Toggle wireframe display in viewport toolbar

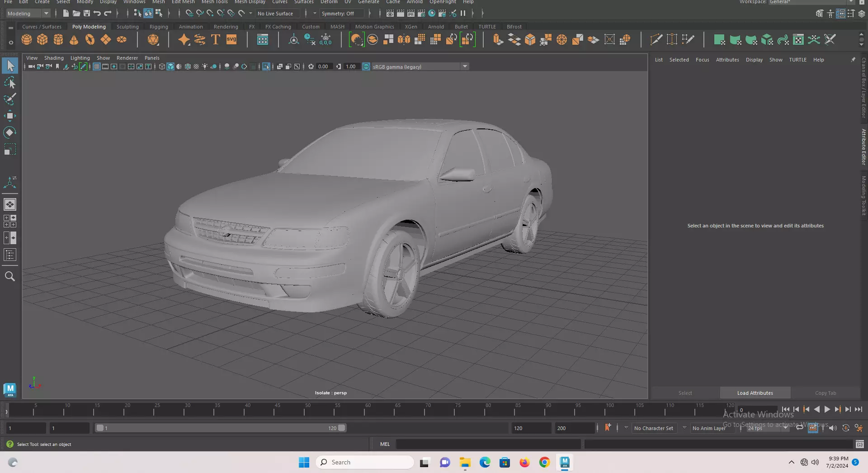point(162,67)
